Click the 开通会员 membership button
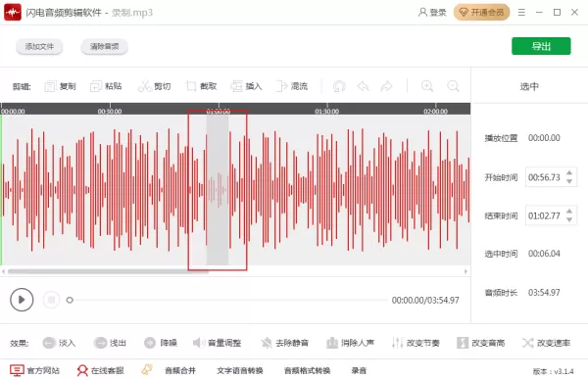This screenshot has width=588, height=380. 481,13
